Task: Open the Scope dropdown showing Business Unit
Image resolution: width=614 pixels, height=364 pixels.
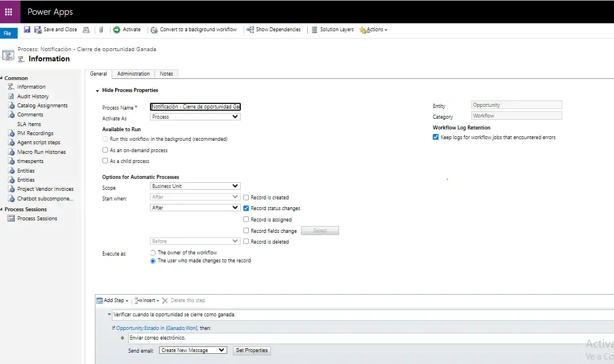Action: (x=195, y=186)
